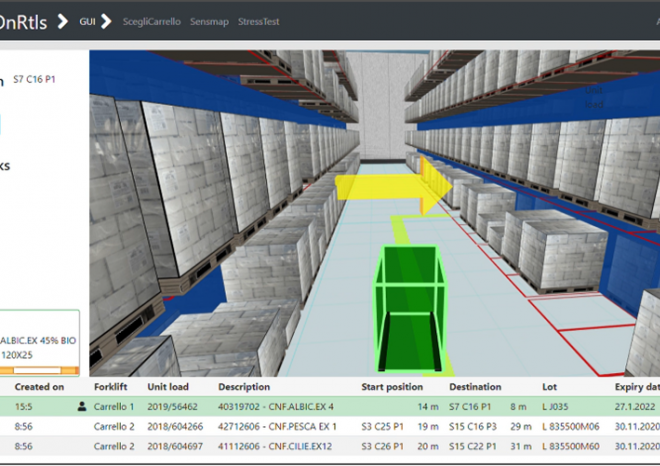
Task: Click the user icon in Carrello 1 row
Action: tap(82, 406)
